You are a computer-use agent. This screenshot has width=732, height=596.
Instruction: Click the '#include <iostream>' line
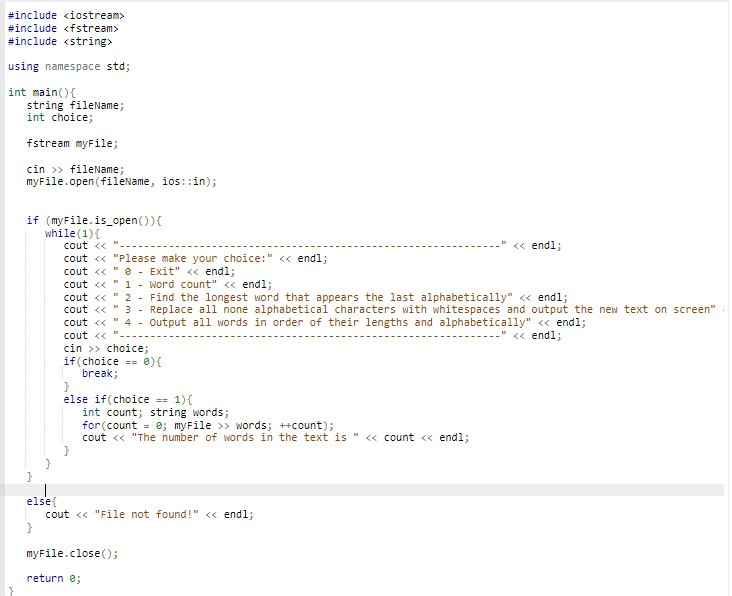[x=66, y=15]
